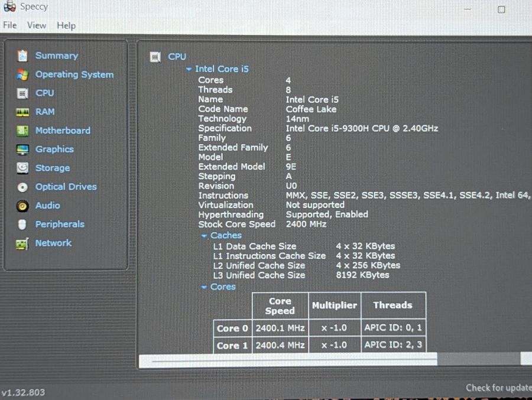Click the 2400.1 MHz core speed cell

[x=280, y=328]
